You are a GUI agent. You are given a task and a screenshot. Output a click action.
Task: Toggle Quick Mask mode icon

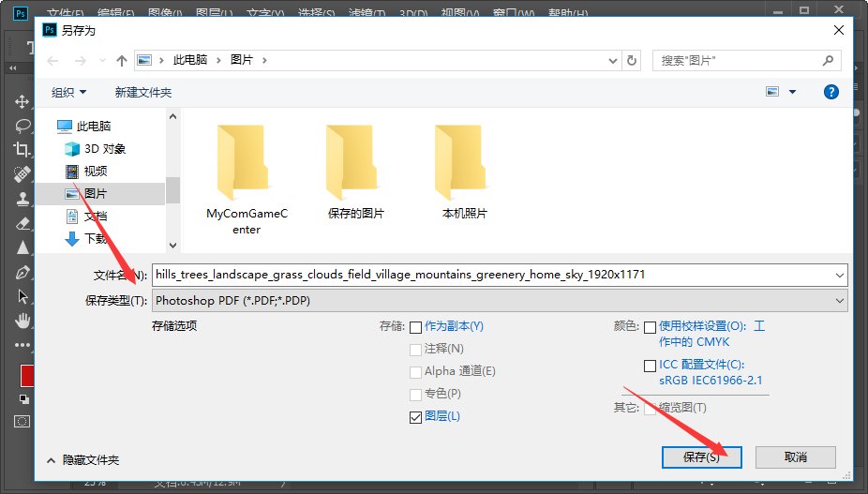(22, 422)
